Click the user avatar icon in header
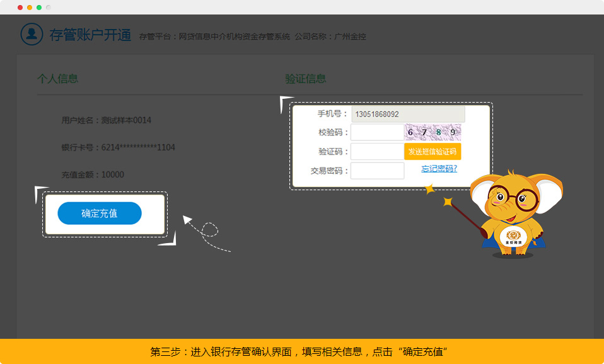604x364 pixels. tap(32, 34)
